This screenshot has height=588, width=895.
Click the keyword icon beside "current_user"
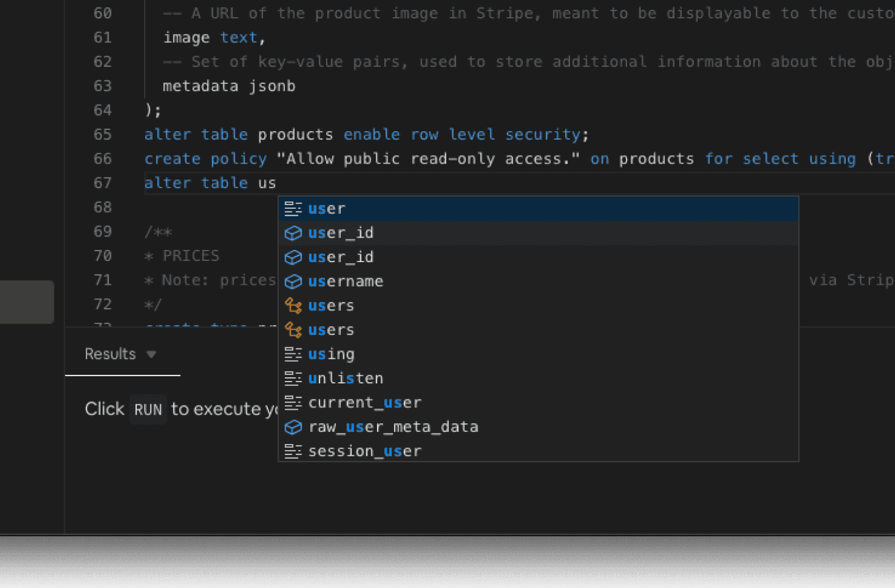click(x=294, y=402)
